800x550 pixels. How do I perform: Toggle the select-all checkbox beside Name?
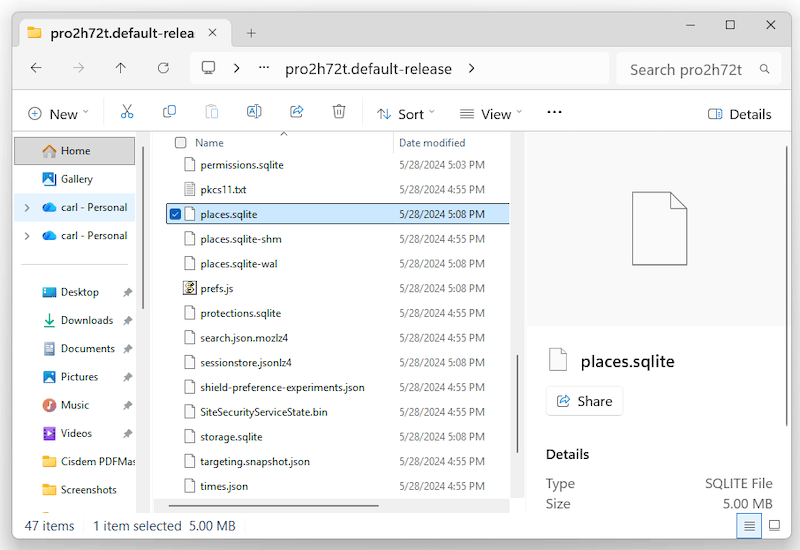pos(181,143)
